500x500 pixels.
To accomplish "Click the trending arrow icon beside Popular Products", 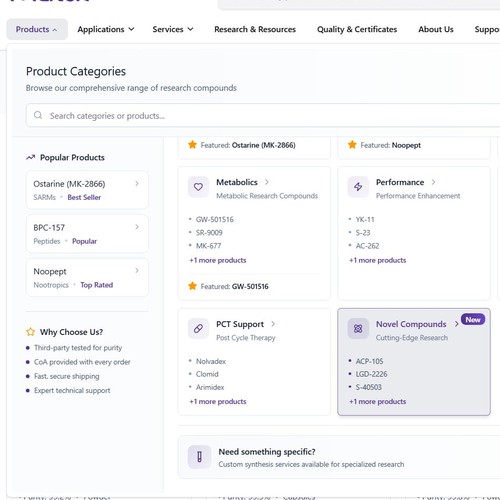I will click(x=31, y=157).
